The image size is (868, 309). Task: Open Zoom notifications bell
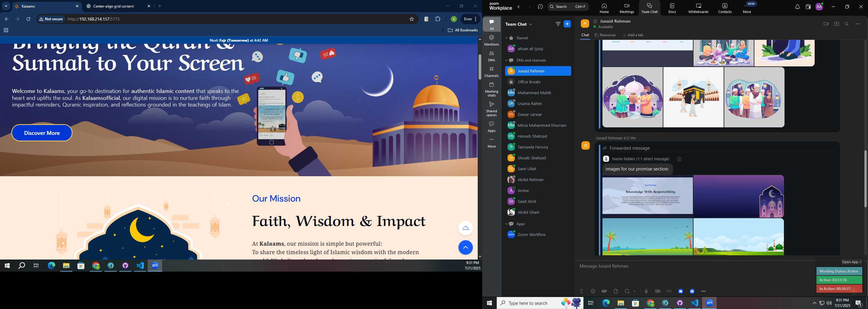[797, 7]
